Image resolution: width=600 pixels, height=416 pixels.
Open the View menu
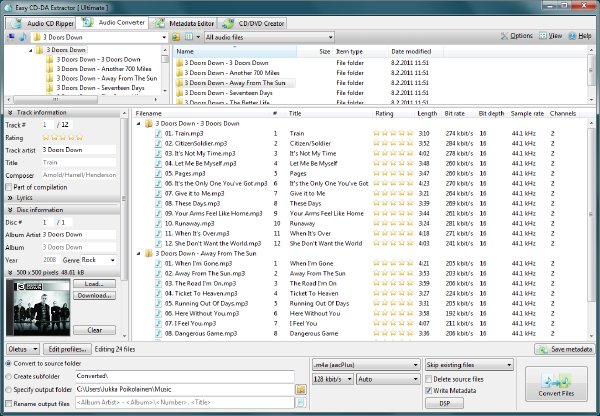(550, 36)
